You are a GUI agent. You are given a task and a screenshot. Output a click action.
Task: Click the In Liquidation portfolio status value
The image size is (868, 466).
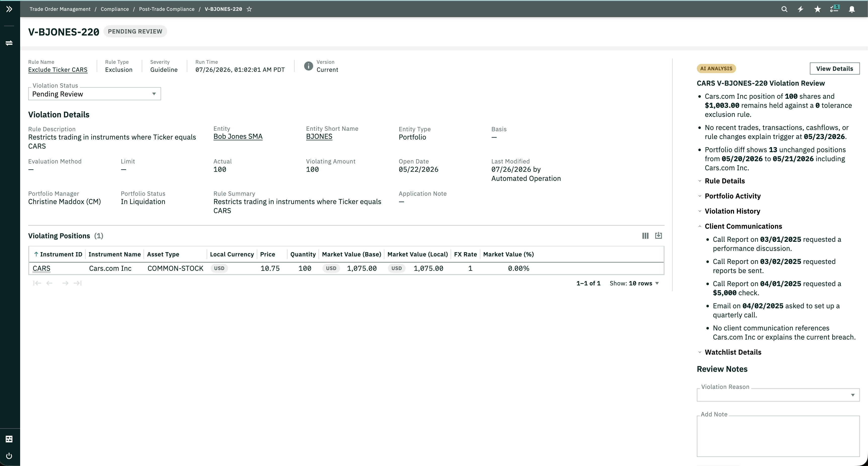pyautogui.click(x=143, y=202)
